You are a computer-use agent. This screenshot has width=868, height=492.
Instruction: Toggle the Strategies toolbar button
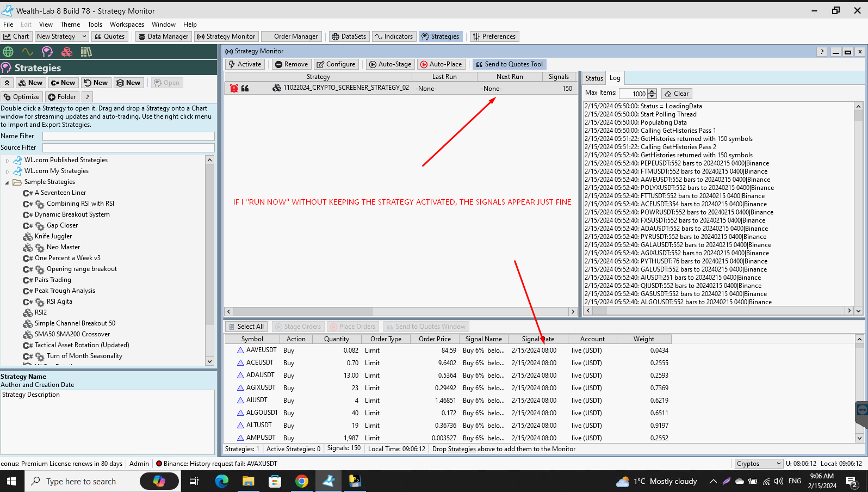tap(441, 36)
